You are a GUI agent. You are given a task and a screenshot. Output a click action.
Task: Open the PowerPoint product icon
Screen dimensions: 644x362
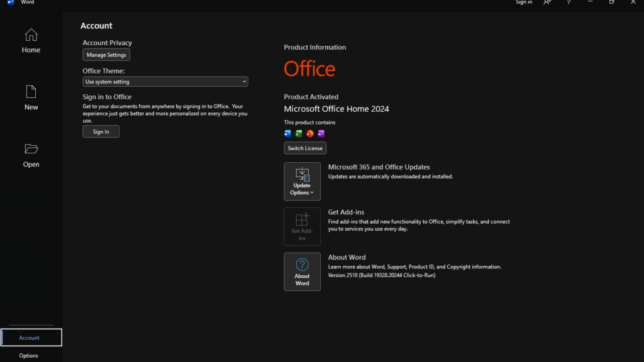310,133
